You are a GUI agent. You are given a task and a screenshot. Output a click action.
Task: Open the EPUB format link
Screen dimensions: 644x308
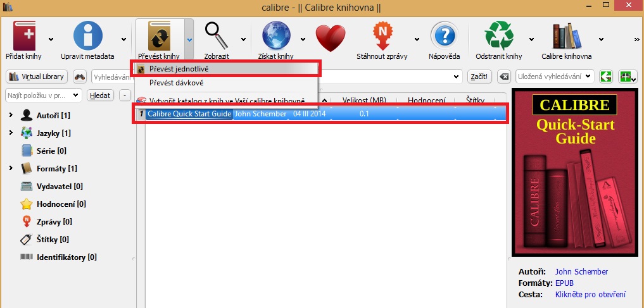pyautogui.click(x=564, y=283)
